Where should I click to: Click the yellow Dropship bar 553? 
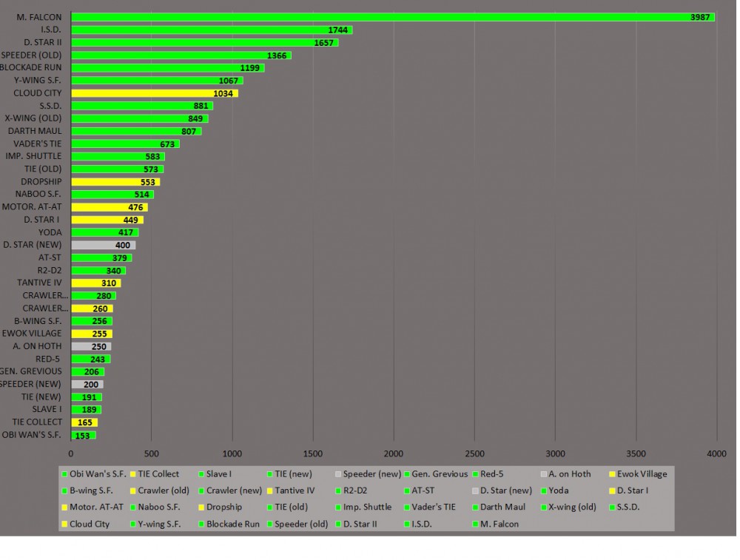[115, 182]
